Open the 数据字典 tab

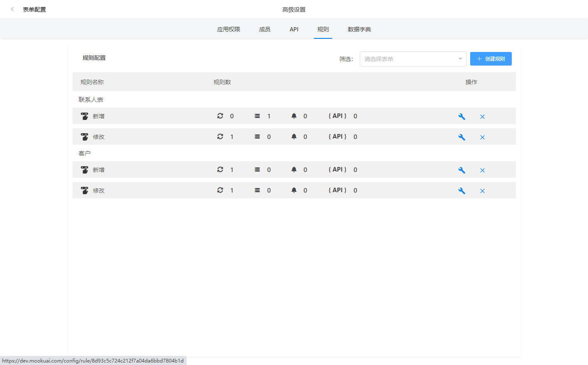click(359, 29)
